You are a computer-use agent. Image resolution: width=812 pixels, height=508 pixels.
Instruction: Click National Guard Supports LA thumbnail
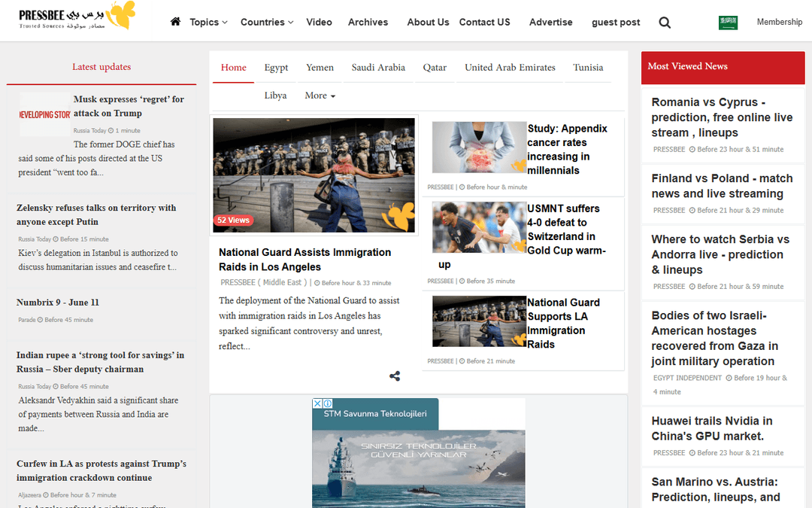(x=479, y=321)
